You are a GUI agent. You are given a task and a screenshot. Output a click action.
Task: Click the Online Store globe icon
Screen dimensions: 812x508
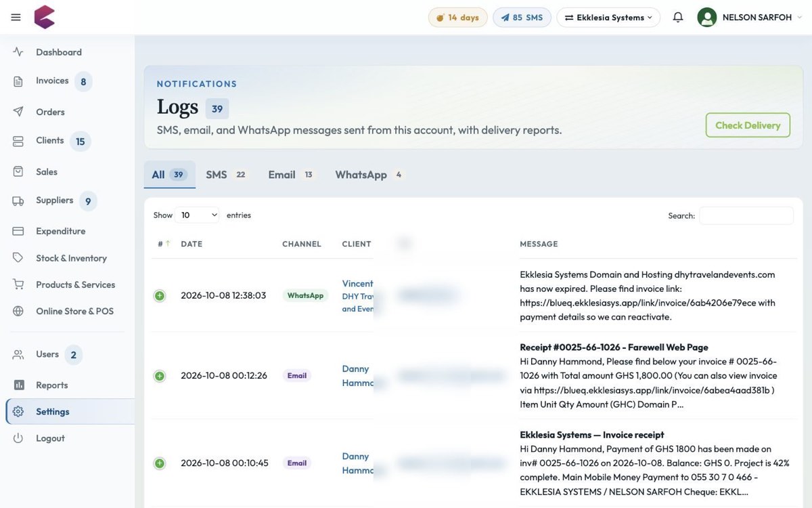click(x=18, y=312)
